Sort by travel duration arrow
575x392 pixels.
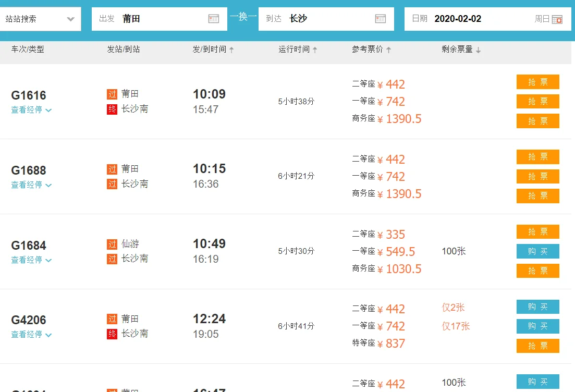[315, 50]
